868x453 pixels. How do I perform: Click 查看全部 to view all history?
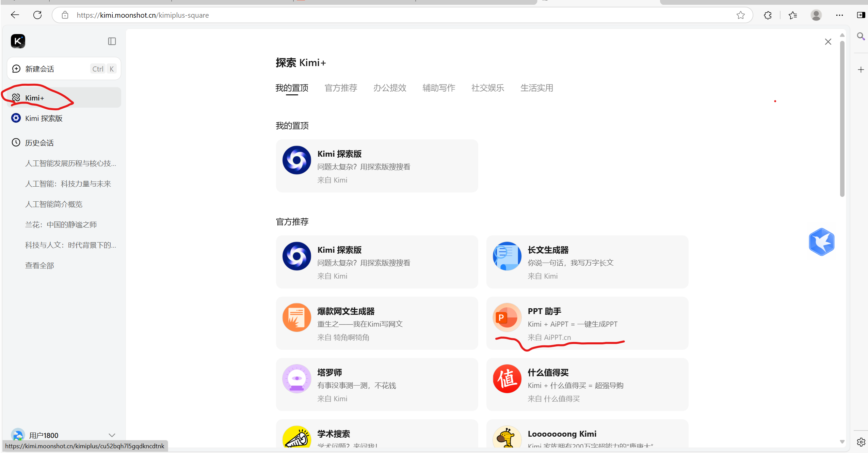click(x=39, y=265)
